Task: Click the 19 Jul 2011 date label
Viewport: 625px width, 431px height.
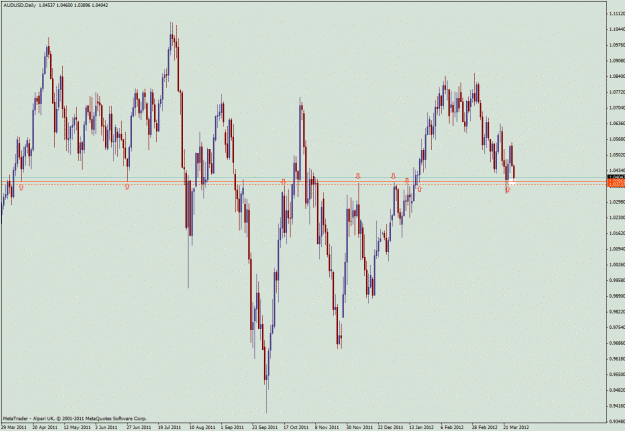Action: coord(170,427)
